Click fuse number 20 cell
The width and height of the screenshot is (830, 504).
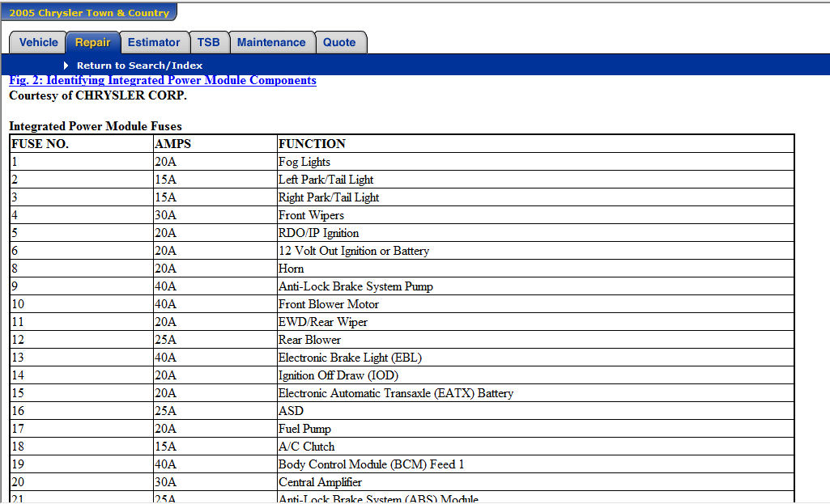82,482
